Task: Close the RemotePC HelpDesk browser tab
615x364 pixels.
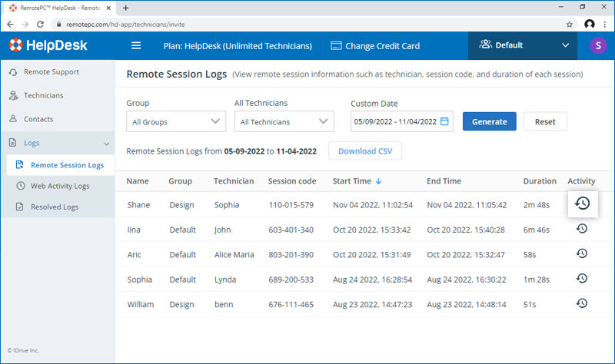Action: [108, 8]
